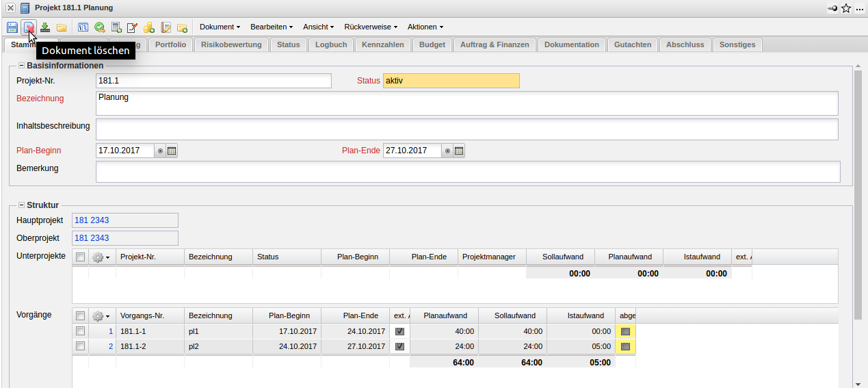Close the Projekt 181.1 Planung document
Screen dimensions: 868x388
point(10,8)
